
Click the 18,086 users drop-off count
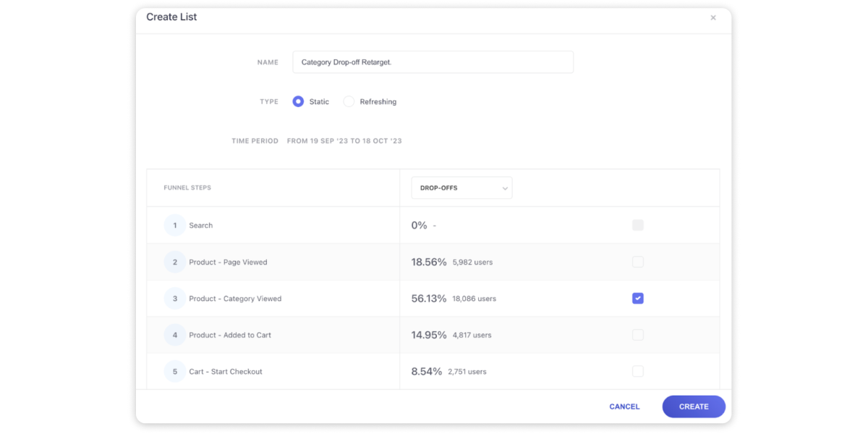[x=474, y=299]
